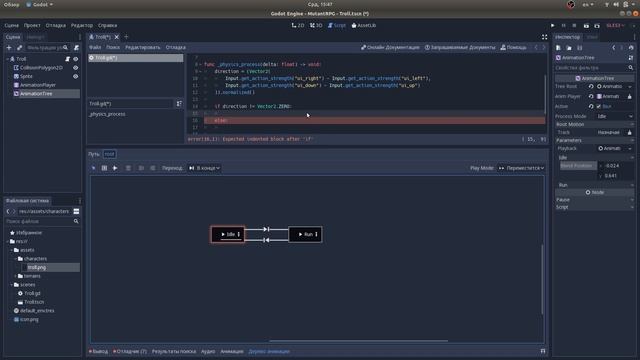Play the project
Viewport: 640px width, 360px height.
(553, 25)
